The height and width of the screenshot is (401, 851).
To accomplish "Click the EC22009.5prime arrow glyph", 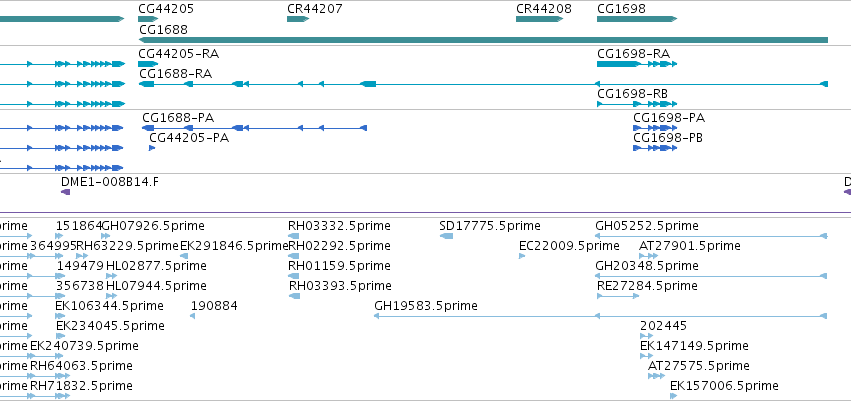I will [x=522, y=256].
